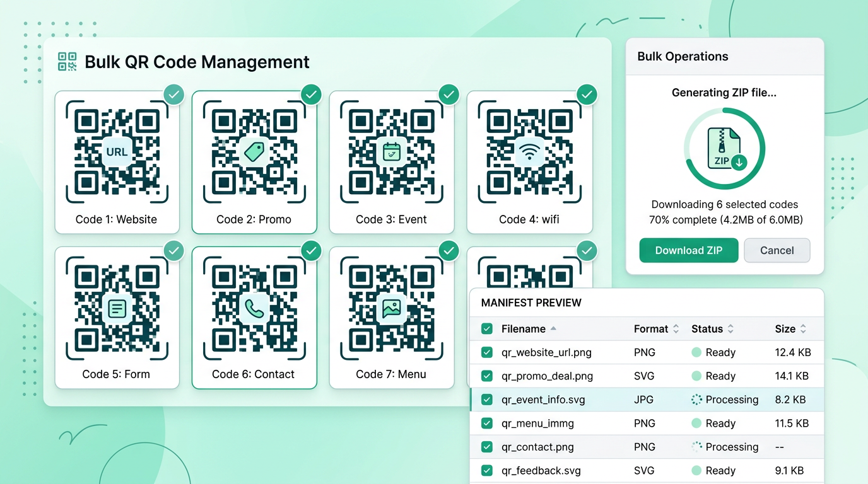Viewport: 868px width, 484px height.
Task: Click the phone icon in Code 6 QR
Action: [254, 309]
